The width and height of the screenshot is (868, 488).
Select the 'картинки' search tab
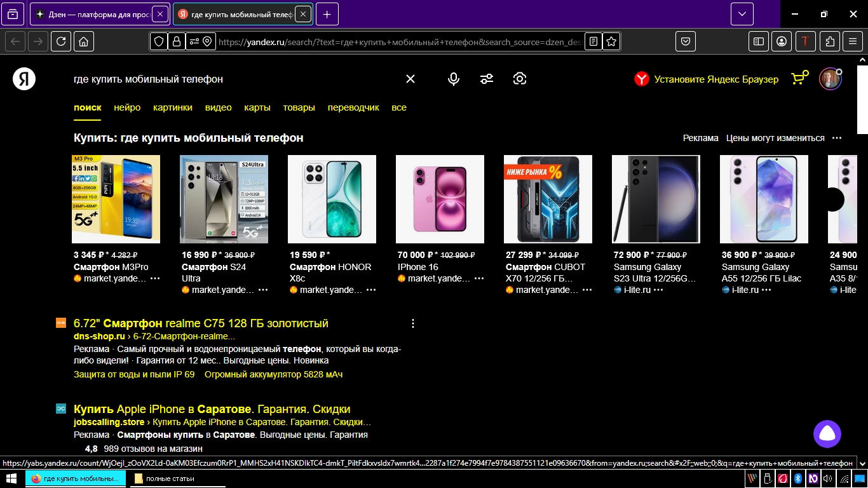click(x=173, y=107)
